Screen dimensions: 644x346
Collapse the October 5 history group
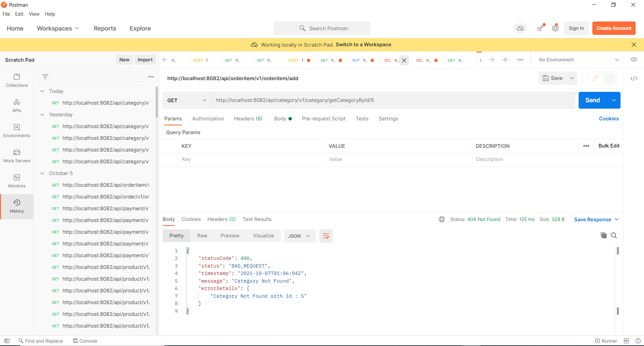(x=42, y=173)
